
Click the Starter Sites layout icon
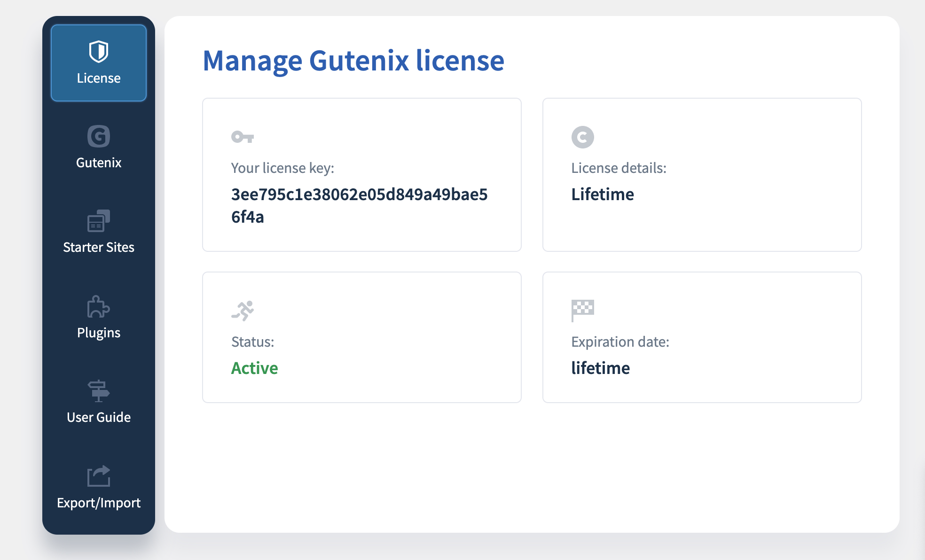click(99, 221)
